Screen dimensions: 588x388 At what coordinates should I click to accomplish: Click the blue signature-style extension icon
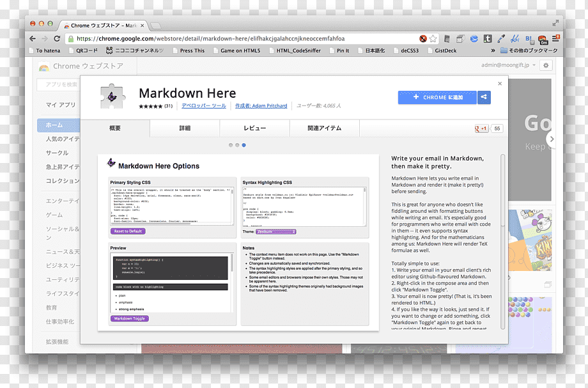click(x=515, y=38)
